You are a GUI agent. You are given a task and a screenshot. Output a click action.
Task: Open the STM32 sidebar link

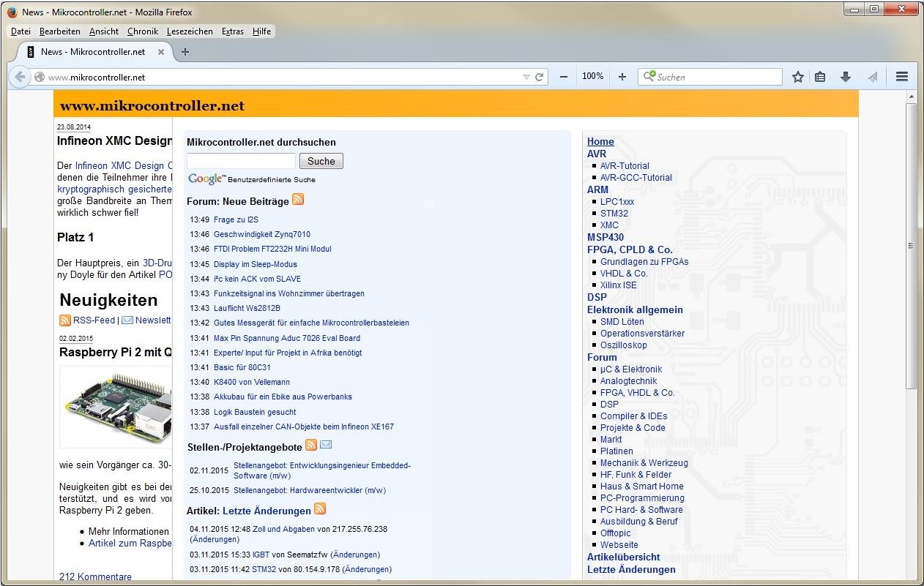tap(614, 214)
